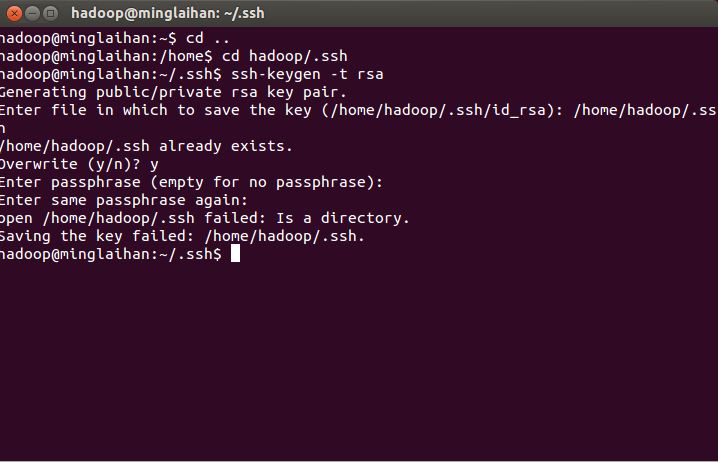Click the 'Saving the key failed' error line
The width and height of the screenshot is (718, 462).
tap(182, 237)
